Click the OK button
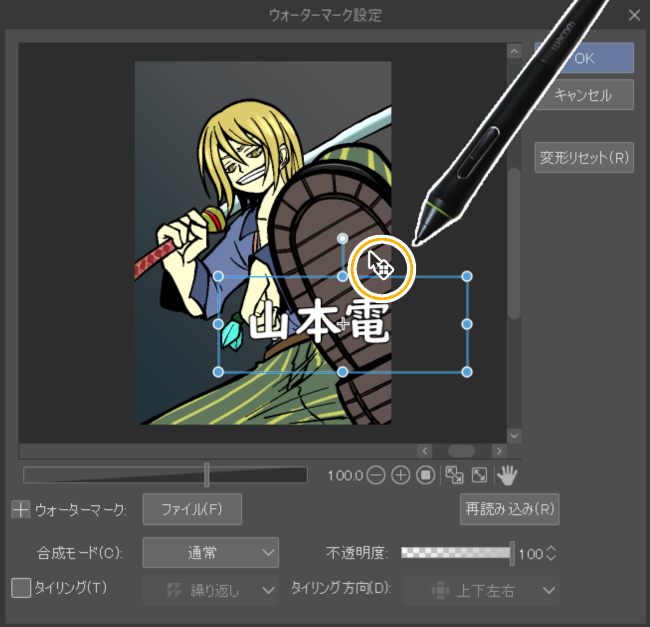Viewport: 650px width, 627px height. coord(584,58)
